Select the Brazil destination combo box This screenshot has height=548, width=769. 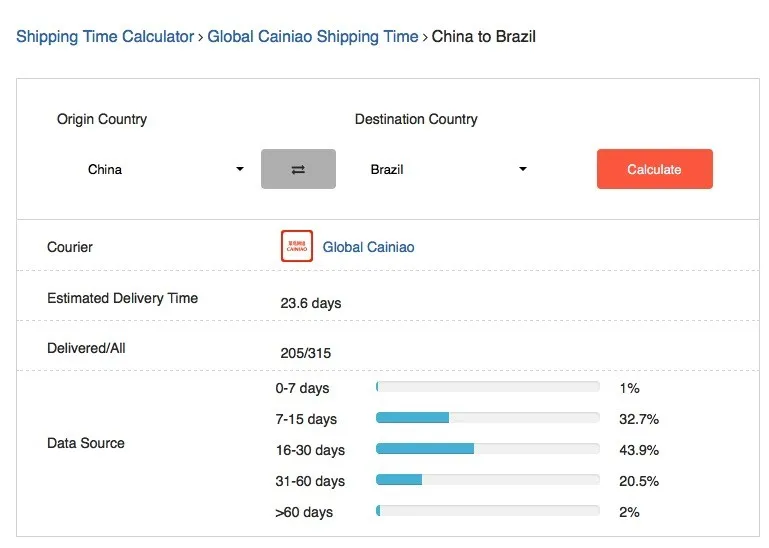[445, 169]
